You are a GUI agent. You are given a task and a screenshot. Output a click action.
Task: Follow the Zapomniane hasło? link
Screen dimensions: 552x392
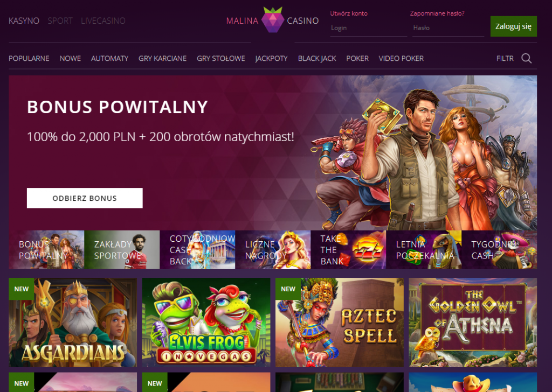(x=437, y=13)
